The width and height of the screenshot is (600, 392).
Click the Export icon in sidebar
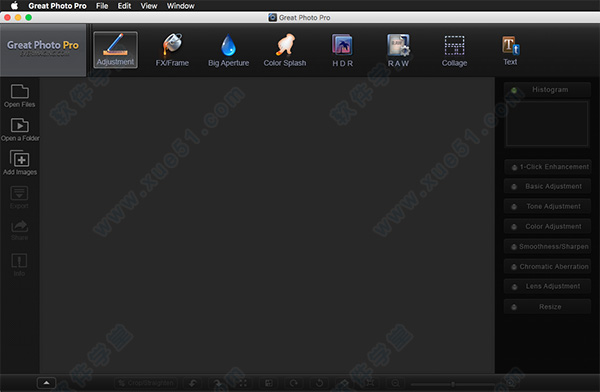(19, 197)
